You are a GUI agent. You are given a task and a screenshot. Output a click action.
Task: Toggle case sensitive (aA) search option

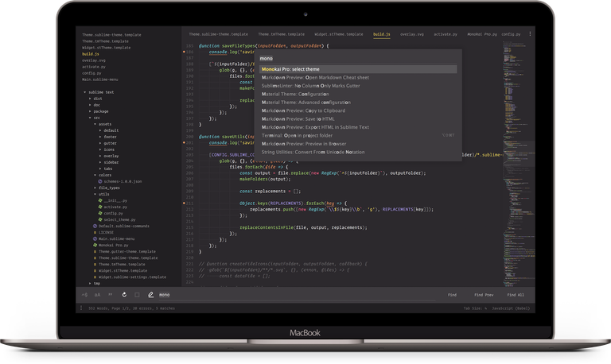97,295
